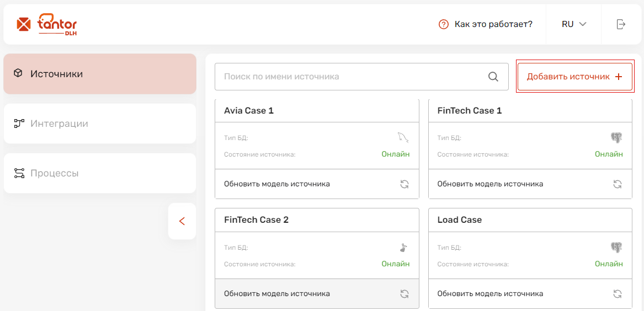Click the search magnifier icon

(x=493, y=77)
